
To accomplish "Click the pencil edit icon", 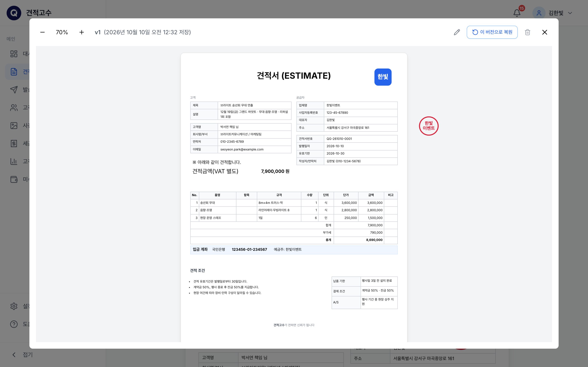I will [457, 32].
